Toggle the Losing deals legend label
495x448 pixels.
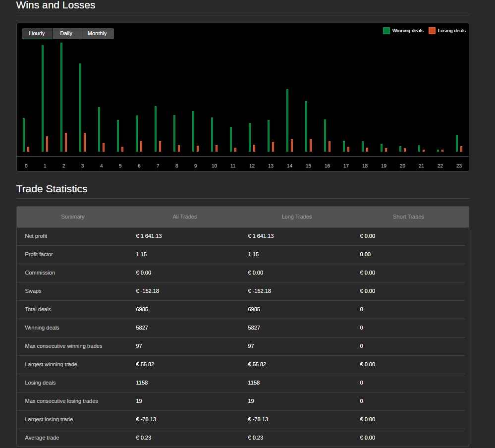pyautogui.click(x=452, y=31)
